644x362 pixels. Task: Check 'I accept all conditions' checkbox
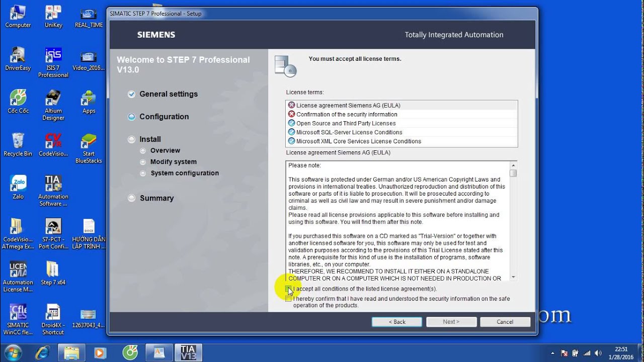pos(288,289)
